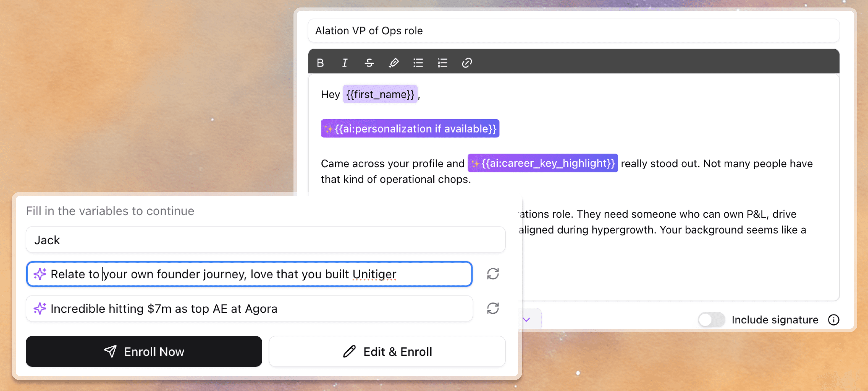Insert a bulleted list
The width and height of the screenshot is (868, 391).
click(418, 63)
